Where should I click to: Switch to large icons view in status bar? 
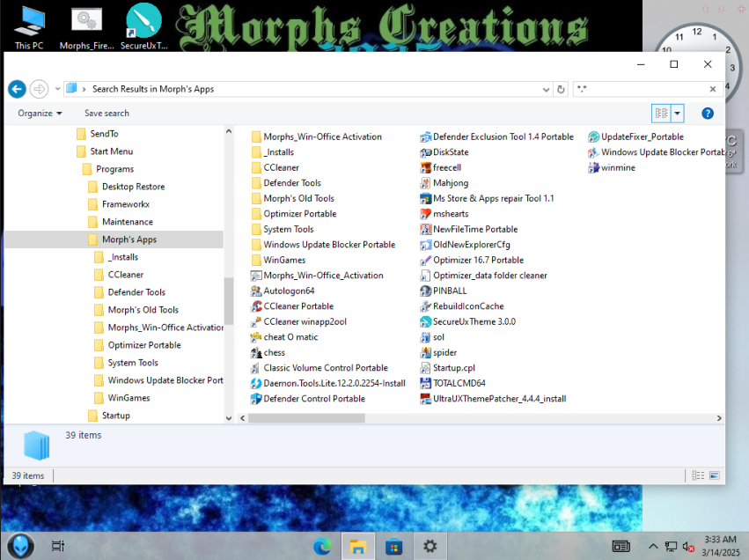(715, 475)
